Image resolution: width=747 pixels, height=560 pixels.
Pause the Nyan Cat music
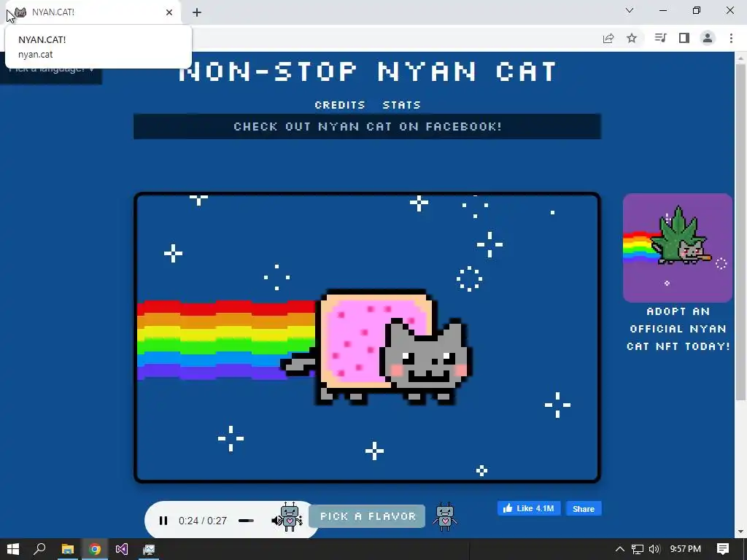pyautogui.click(x=163, y=521)
